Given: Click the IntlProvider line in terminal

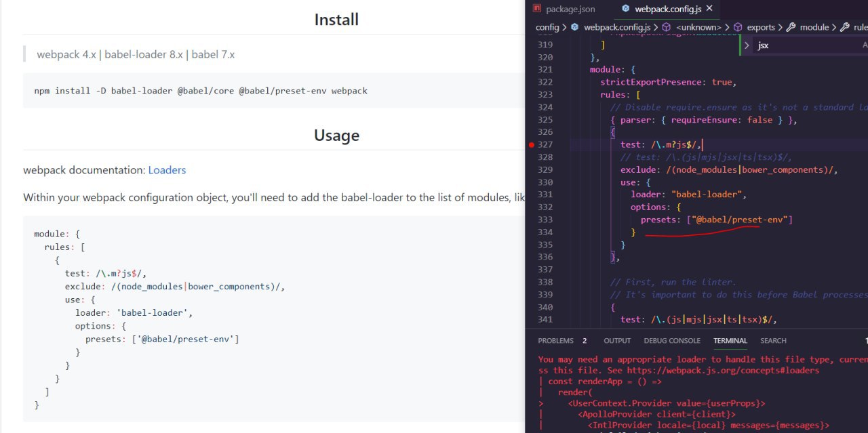Looking at the screenshot, I should (709, 424).
